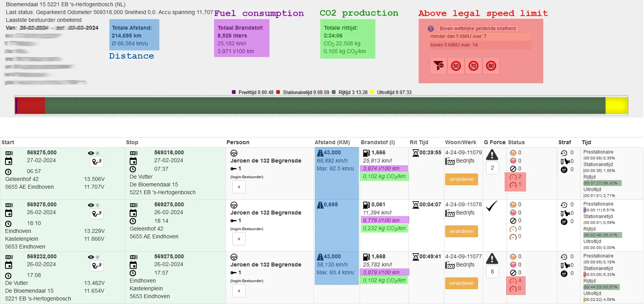Click road icon next to first 43,000 distance

click(320, 153)
